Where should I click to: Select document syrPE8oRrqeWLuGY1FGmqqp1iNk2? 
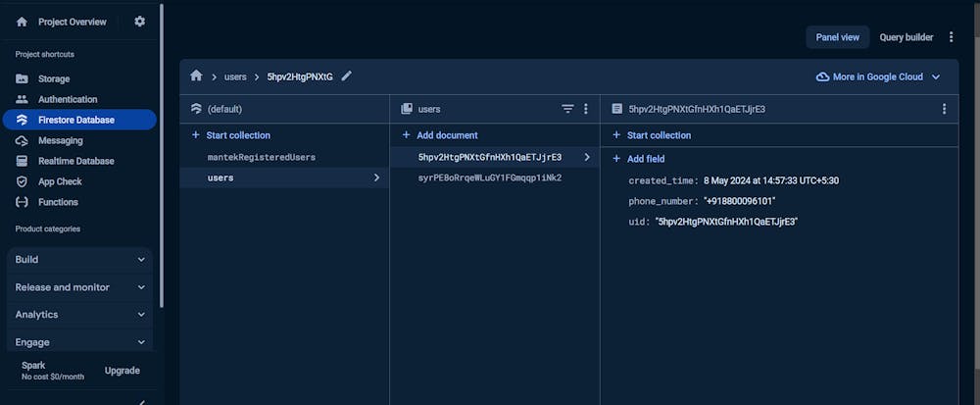click(x=489, y=178)
